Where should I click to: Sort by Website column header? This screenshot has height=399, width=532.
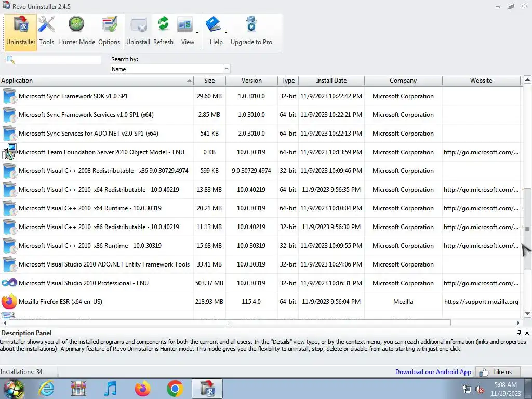(x=481, y=81)
